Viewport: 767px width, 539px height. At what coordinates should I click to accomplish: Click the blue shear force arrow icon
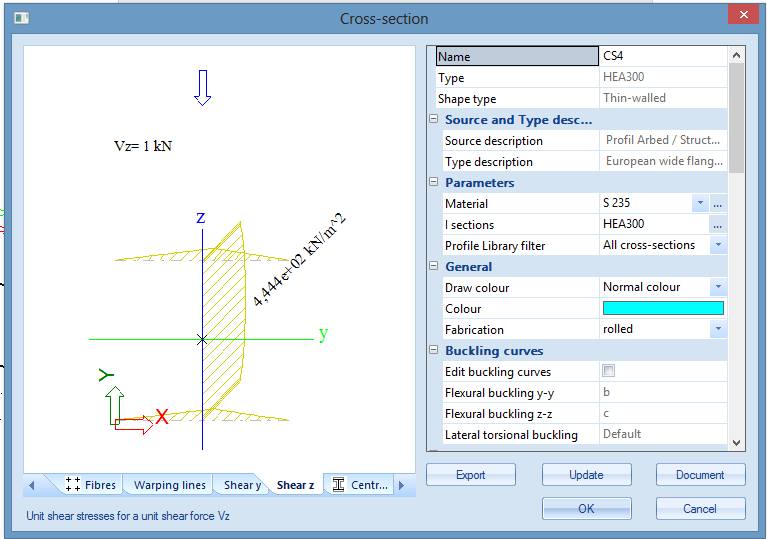coord(203,88)
